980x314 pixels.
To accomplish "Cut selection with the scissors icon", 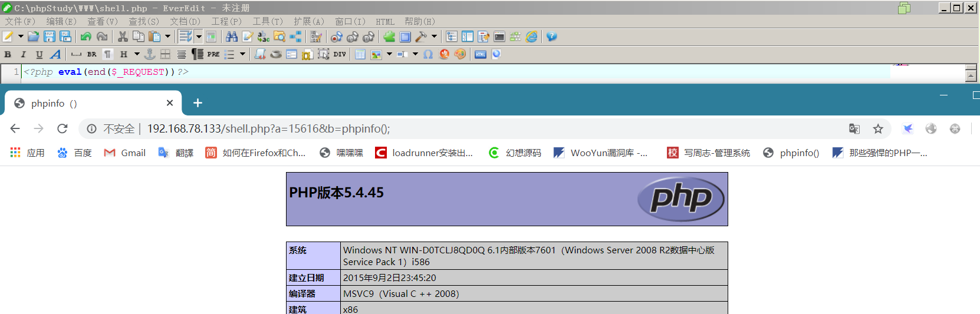I will point(123,37).
